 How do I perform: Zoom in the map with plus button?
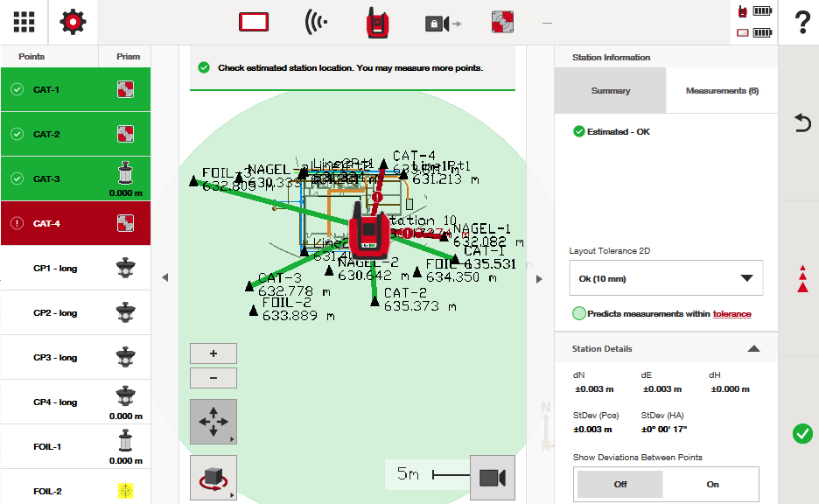pyautogui.click(x=213, y=354)
